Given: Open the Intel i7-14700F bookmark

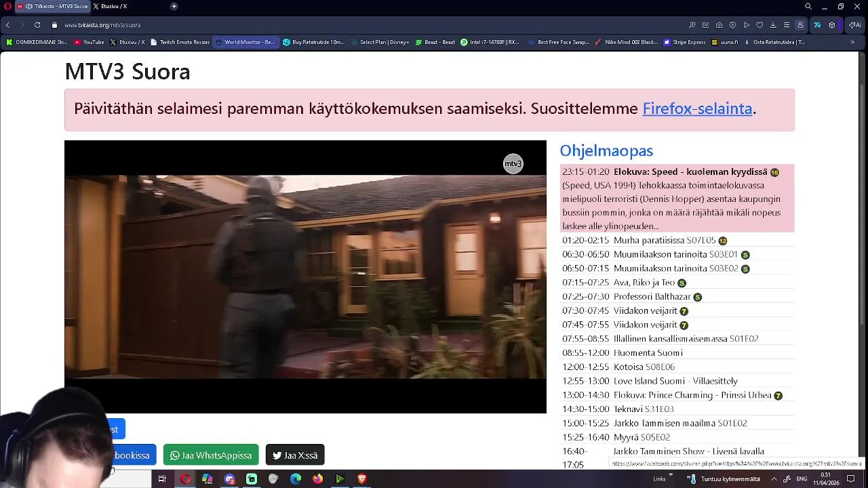Looking at the screenshot, I should [490, 42].
